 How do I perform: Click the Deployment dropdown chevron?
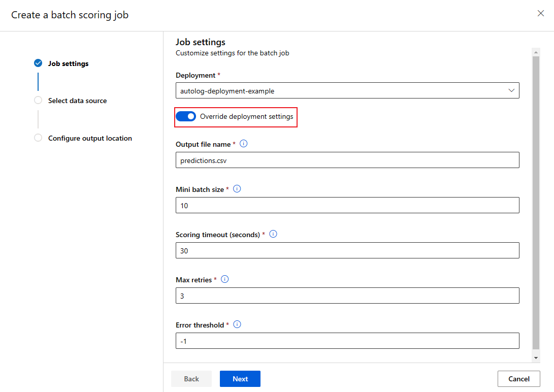pos(511,90)
